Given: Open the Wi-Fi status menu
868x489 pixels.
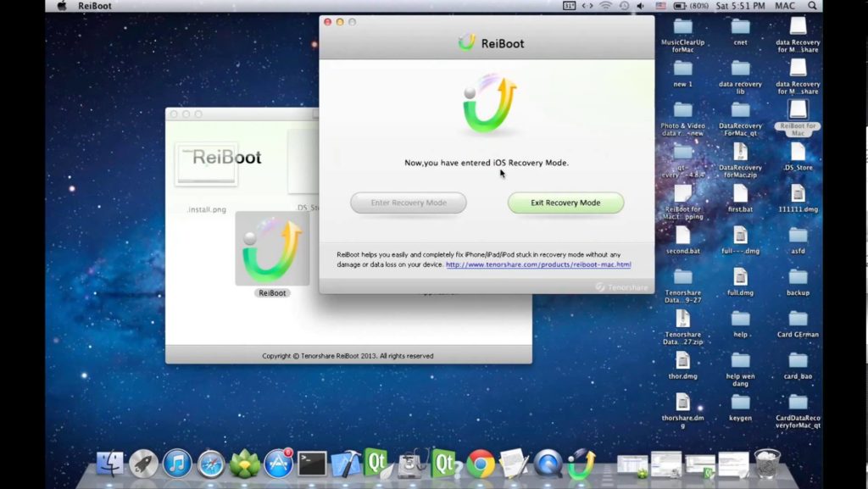Looking at the screenshot, I should point(605,6).
